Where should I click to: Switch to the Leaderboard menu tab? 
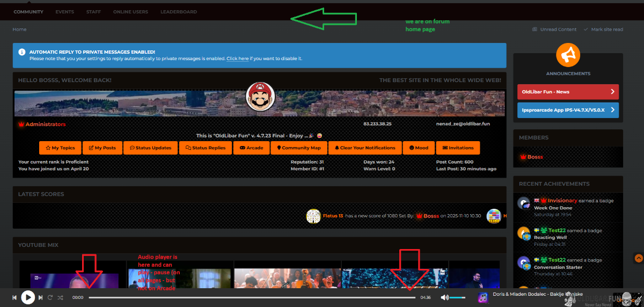click(178, 12)
